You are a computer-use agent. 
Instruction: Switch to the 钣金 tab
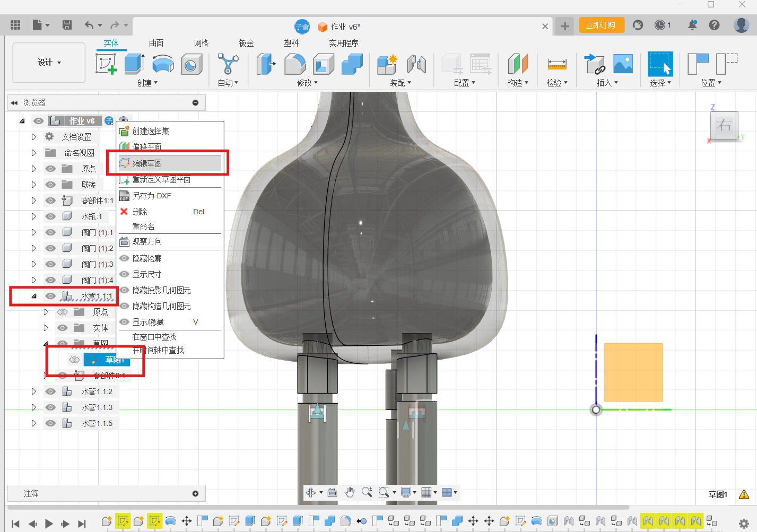tap(246, 43)
